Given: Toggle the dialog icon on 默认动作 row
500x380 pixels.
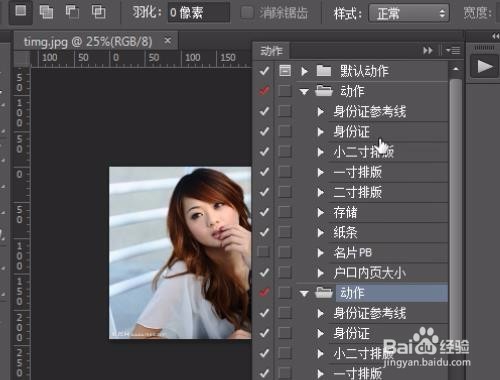Looking at the screenshot, I should 285,71.
